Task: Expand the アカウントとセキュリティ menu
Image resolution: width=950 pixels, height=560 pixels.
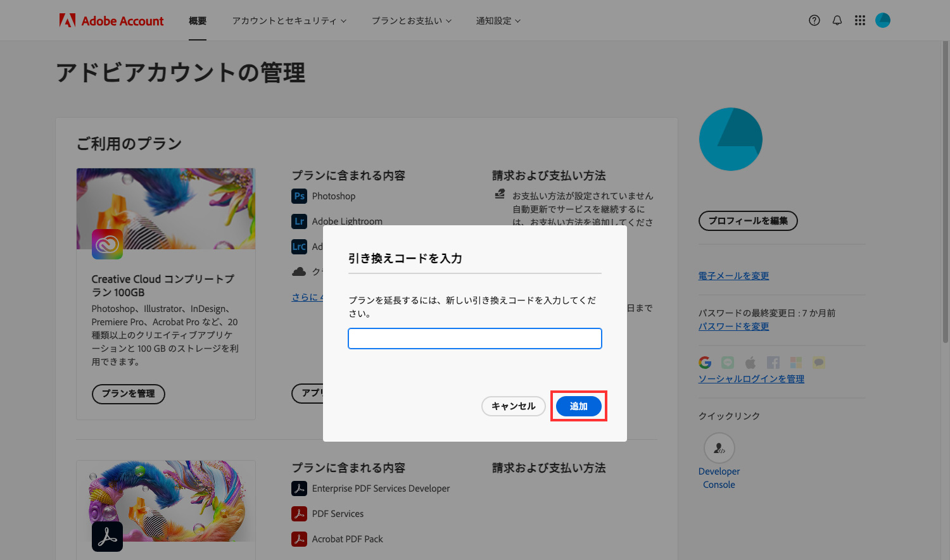Action: click(x=289, y=21)
